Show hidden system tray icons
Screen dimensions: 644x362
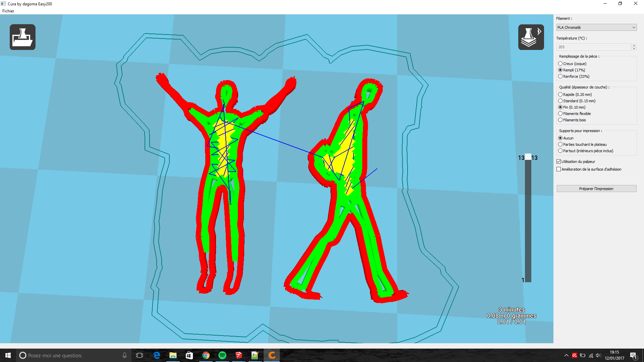566,355
